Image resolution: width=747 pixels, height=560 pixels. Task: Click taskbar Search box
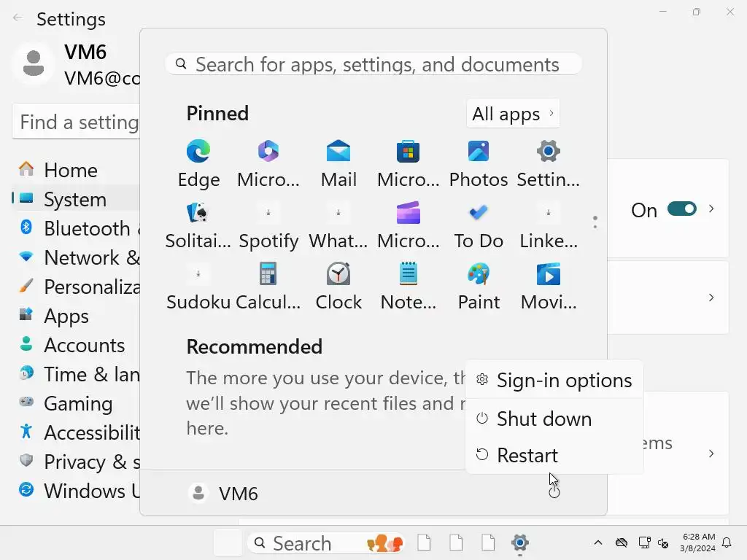pos(326,542)
